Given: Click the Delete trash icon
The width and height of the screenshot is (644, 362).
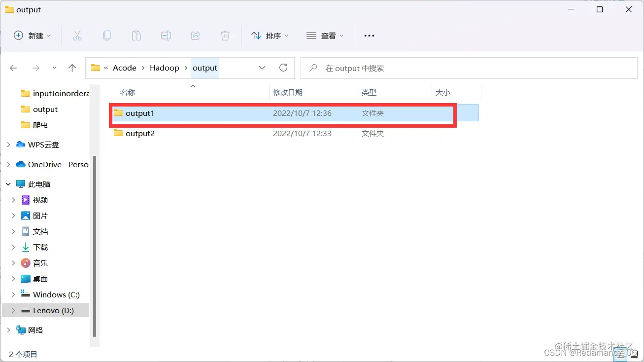Looking at the screenshot, I should coord(225,36).
